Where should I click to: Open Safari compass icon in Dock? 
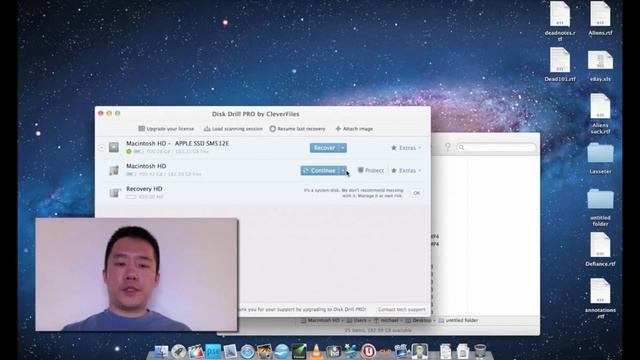click(x=247, y=351)
